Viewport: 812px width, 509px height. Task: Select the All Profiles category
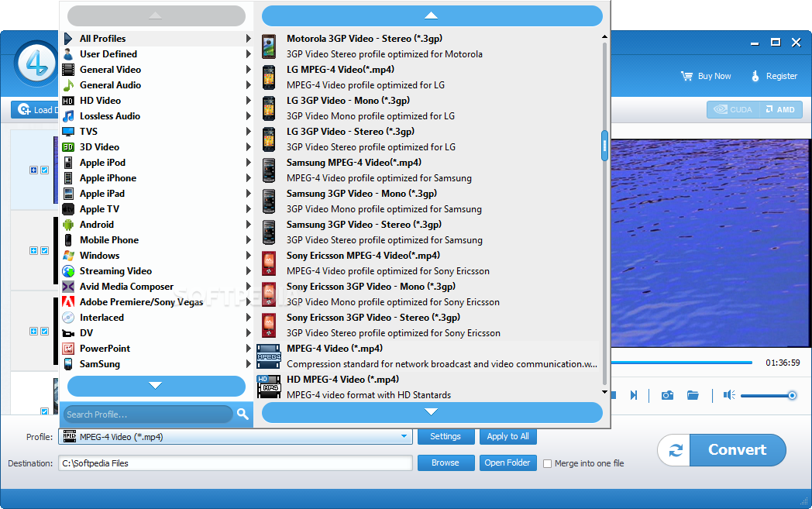click(x=157, y=39)
